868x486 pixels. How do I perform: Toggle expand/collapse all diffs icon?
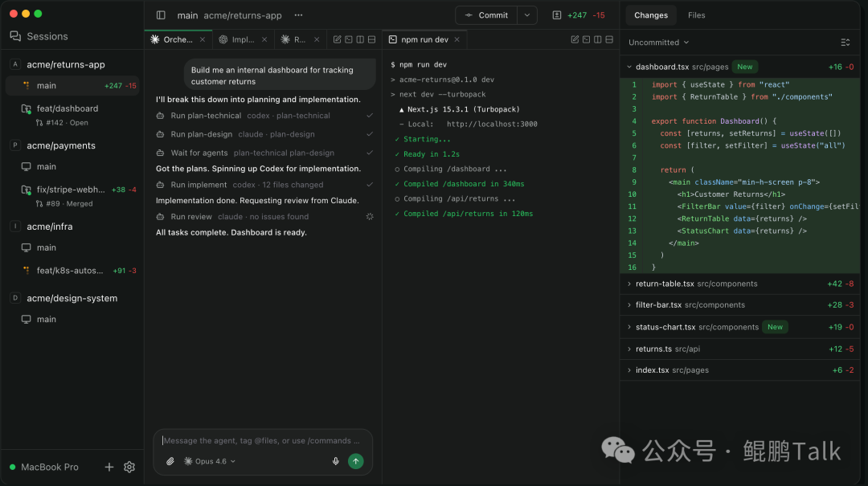coord(845,43)
